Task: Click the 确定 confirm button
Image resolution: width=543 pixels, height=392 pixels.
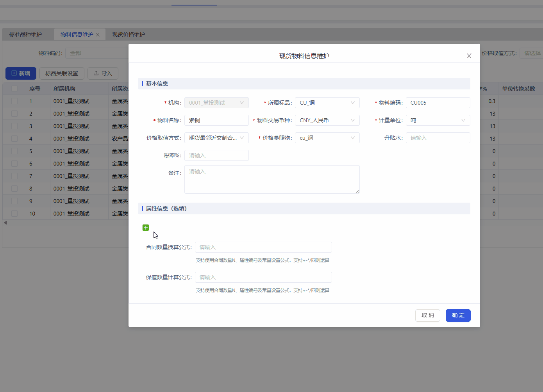Action: pyautogui.click(x=458, y=315)
